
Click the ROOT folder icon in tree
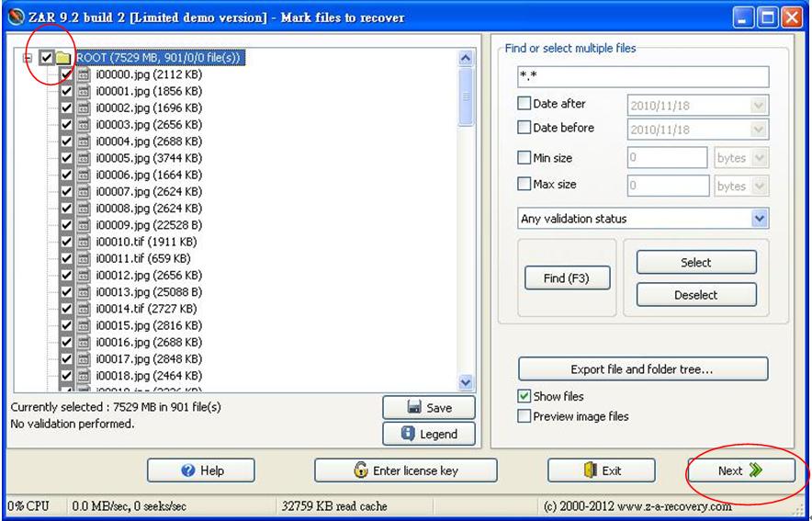pos(63,58)
